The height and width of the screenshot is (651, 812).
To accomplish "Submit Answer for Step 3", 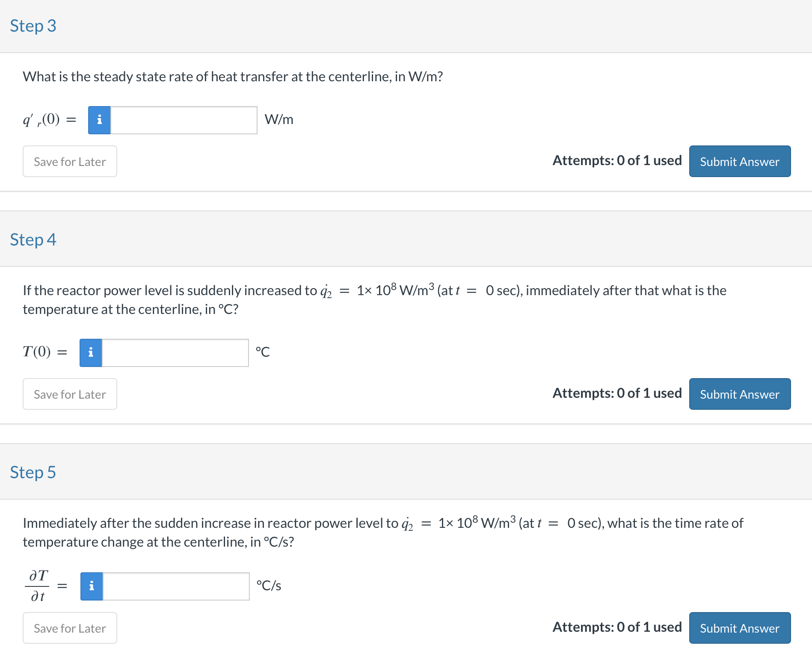I will click(740, 161).
